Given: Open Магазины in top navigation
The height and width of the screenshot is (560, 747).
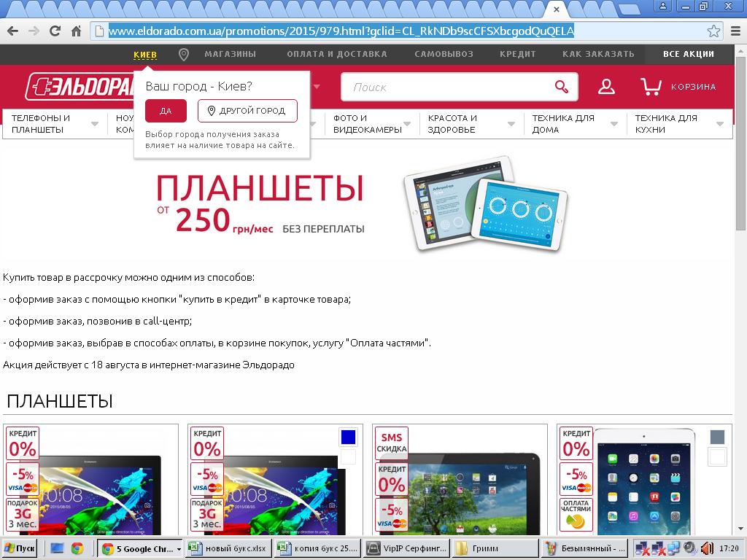Looking at the screenshot, I should coord(230,54).
